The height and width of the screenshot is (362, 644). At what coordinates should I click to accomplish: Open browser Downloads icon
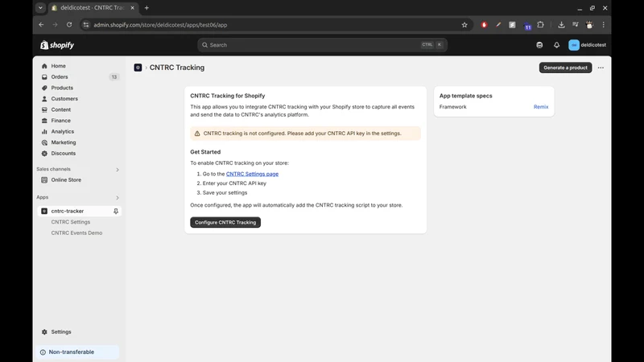click(561, 25)
